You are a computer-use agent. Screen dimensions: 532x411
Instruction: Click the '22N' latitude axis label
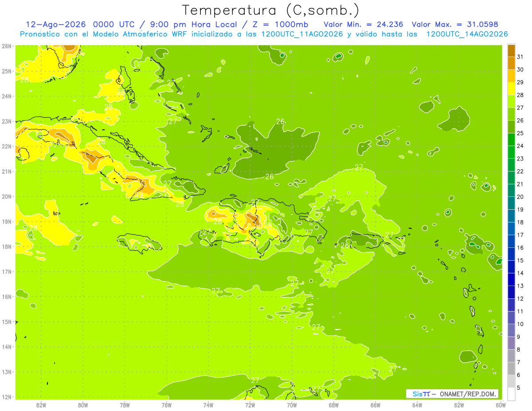(x=7, y=146)
